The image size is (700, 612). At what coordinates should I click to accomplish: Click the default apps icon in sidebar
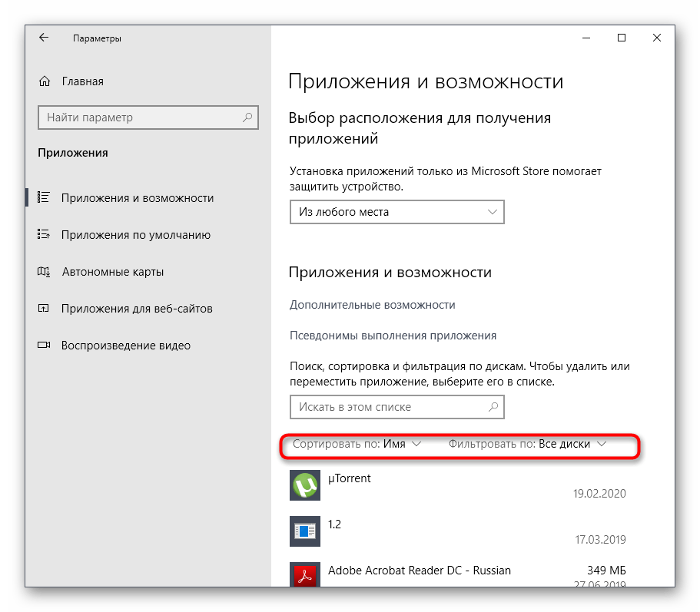point(44,235)
